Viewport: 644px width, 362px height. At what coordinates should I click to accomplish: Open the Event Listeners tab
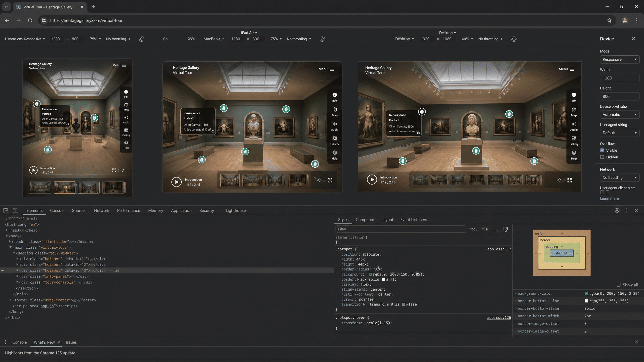pos(414,219)
